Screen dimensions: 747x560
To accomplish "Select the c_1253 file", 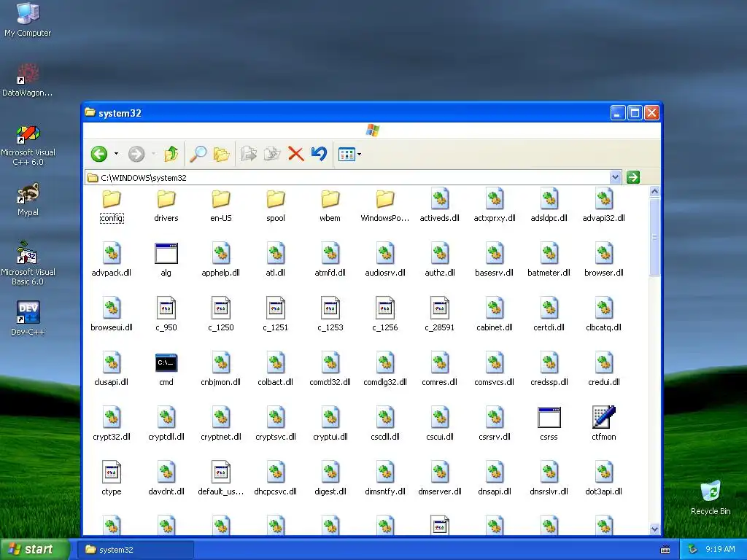I will pos(330,315).
